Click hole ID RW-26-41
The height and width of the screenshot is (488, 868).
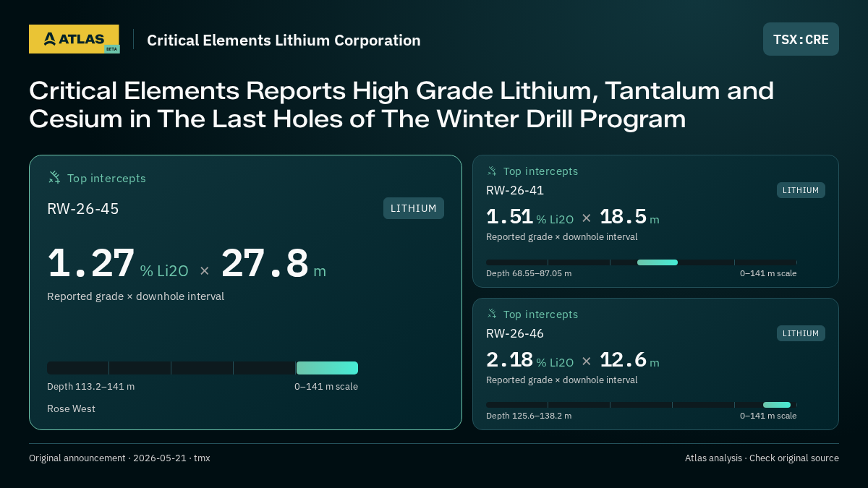point(515,190)
